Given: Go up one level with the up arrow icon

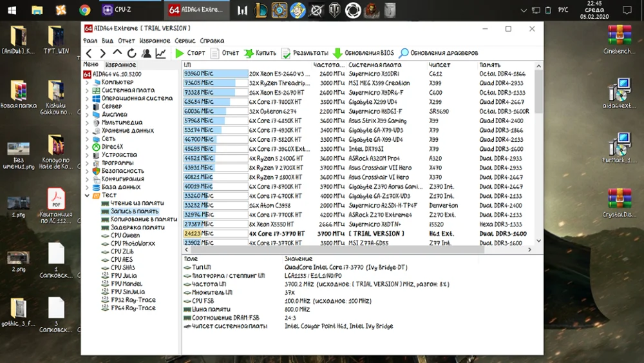Looking at the screenshot, I should pyautogui.click(x=117, y=53).
